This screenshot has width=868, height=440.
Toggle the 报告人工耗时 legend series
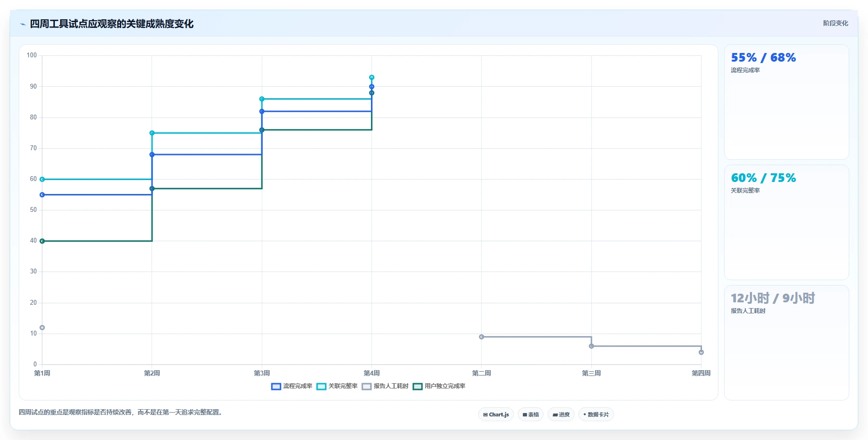coord(385,386)
